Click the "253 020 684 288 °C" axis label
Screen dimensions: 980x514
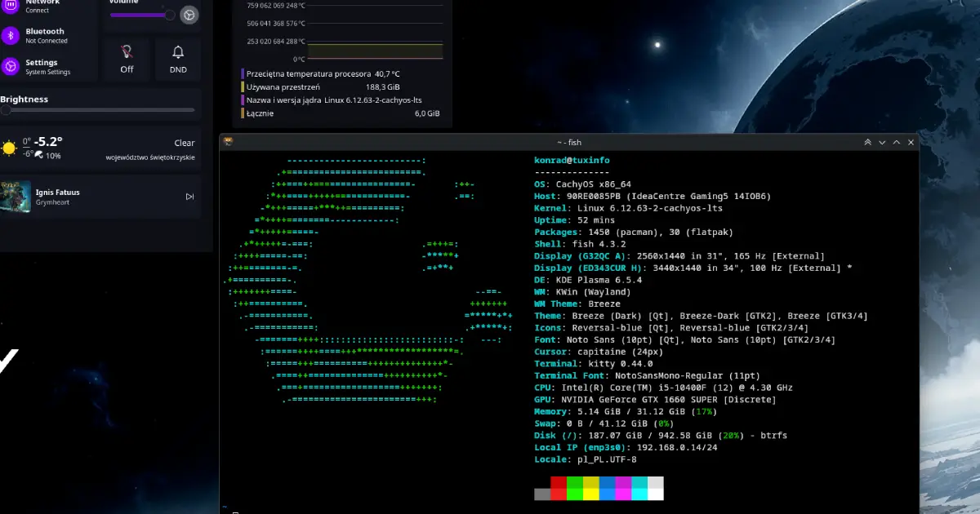click(x=275, y=41)
